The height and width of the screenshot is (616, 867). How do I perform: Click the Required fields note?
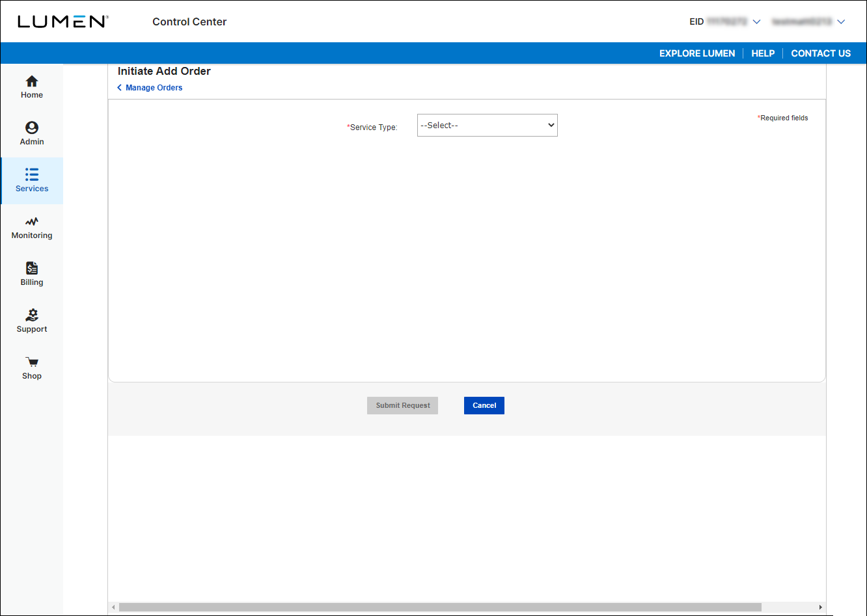pyautogui.click(x=782, y=118)
